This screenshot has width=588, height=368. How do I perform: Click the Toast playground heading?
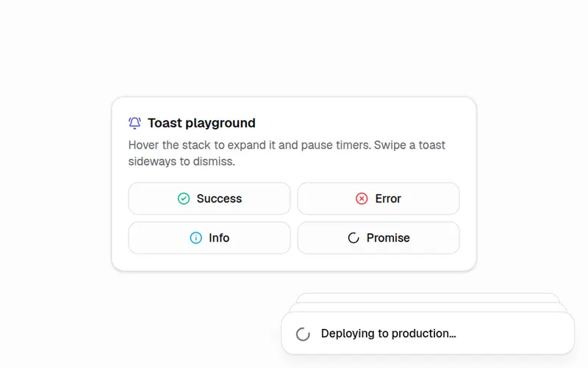pos(201,123)
